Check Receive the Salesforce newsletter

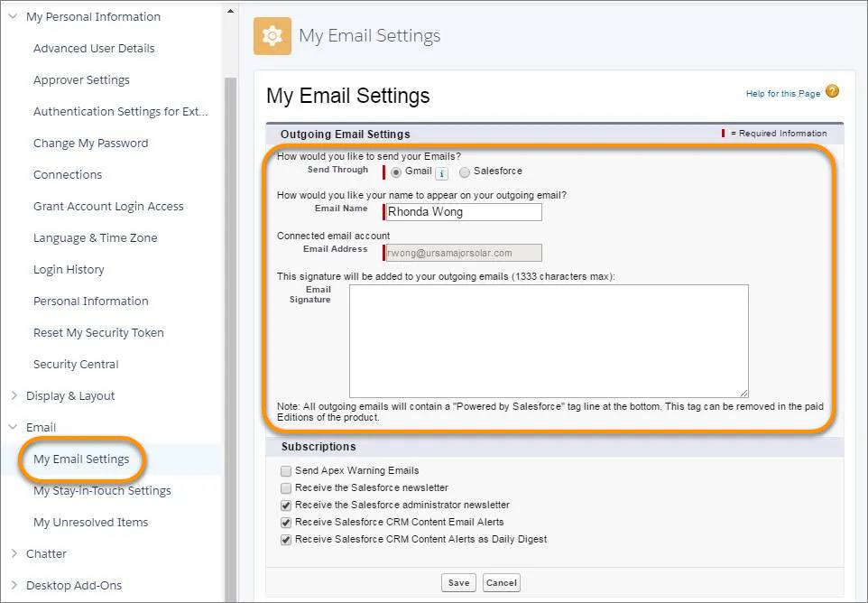(286, 488)
